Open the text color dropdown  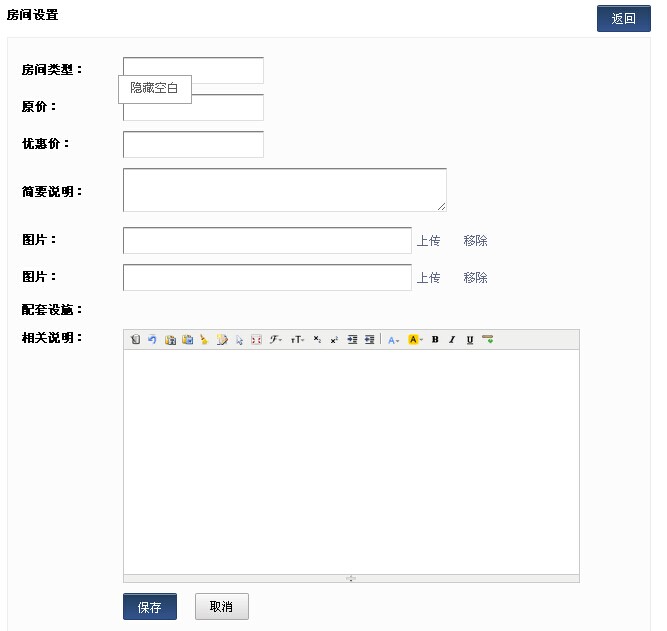pos(394,340)
